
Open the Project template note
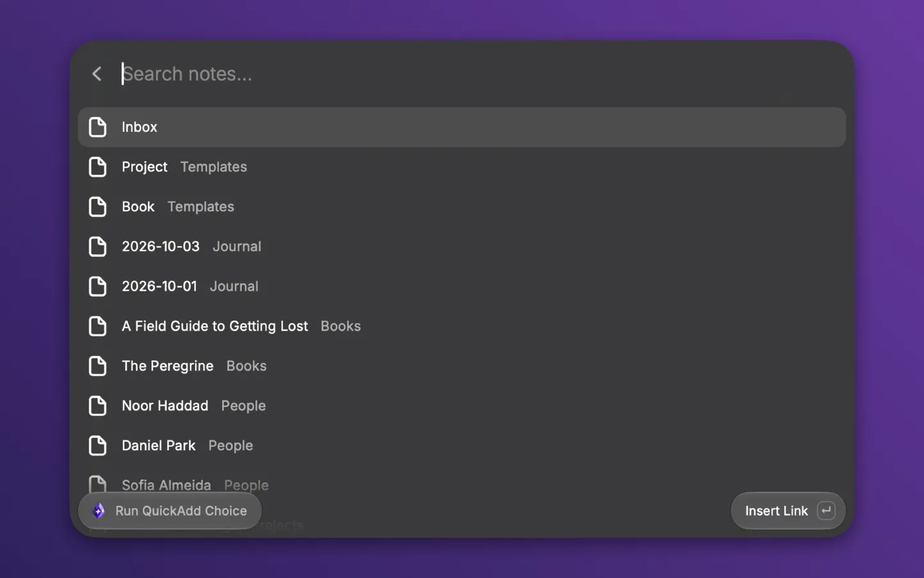(462, 167)
